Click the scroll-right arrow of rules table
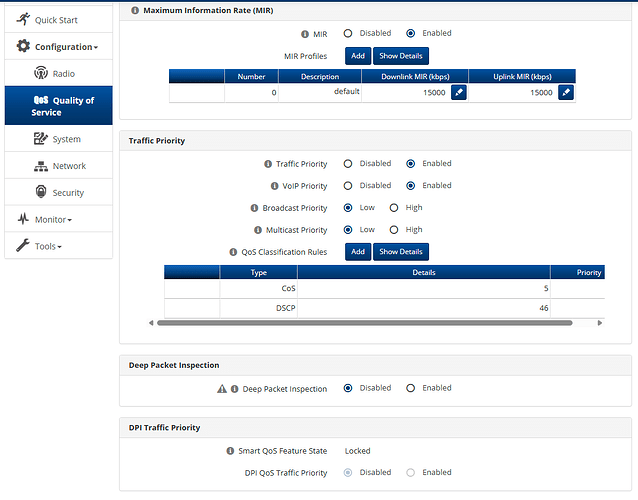The image size is (638, 500). pyautogui.click(x=600, y=323)
